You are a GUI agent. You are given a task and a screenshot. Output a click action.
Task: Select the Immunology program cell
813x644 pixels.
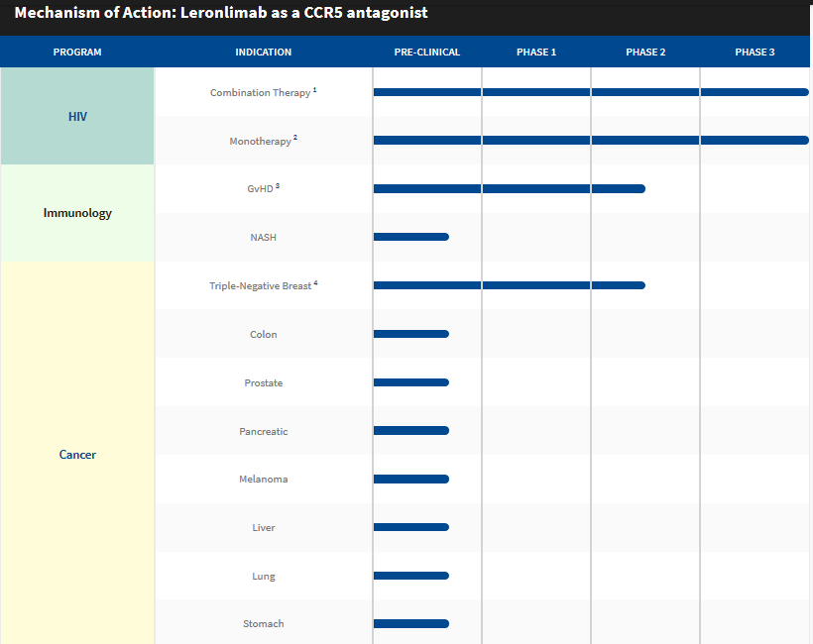[x=77, y=213]
